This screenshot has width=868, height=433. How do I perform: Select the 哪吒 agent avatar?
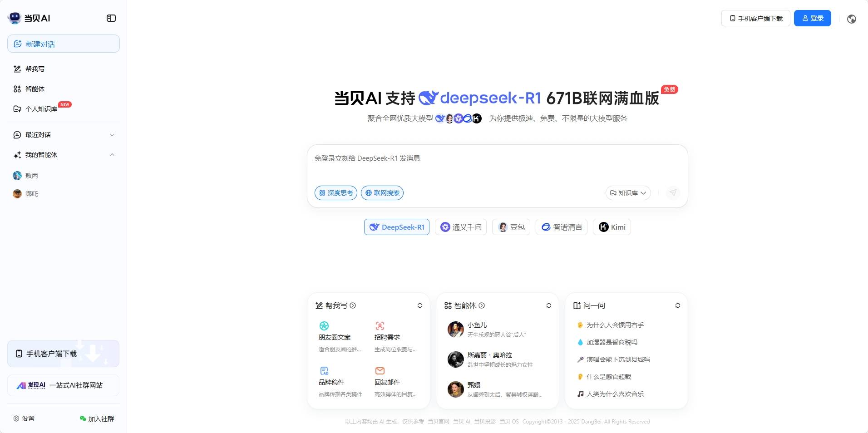[17, 194]
